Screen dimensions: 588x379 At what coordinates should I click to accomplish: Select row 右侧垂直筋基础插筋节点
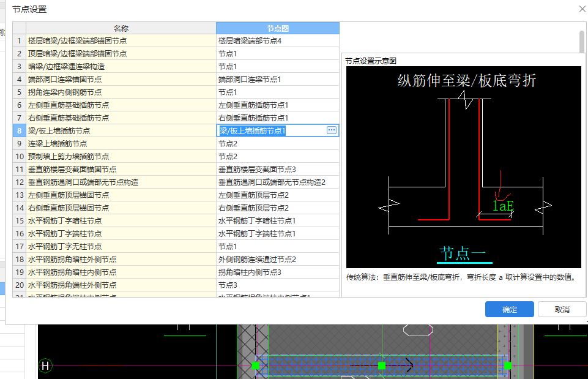(121, 118)
